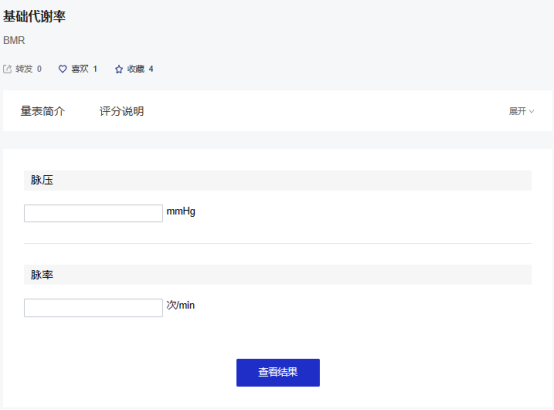Switch to the 评分说明 tab

pyautogui.click(x=122, y=111)
